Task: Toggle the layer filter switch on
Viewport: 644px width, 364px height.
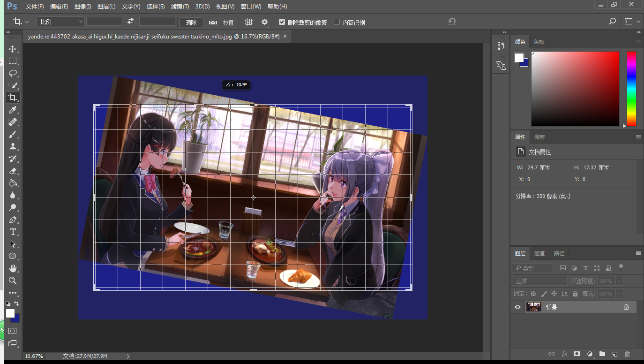Action: [621, 267]
